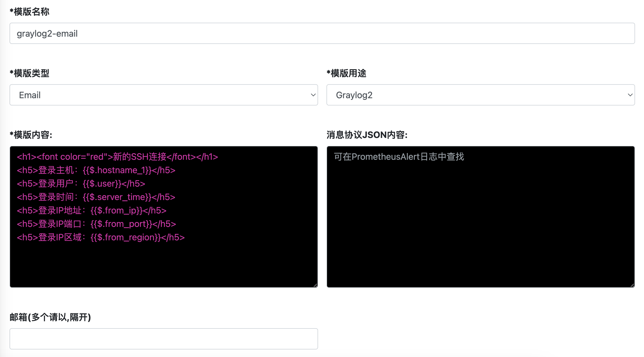This screenshot has width=644, height=357.
Task: Click the *模版用途 field label
Action: [x=346, y=73]
